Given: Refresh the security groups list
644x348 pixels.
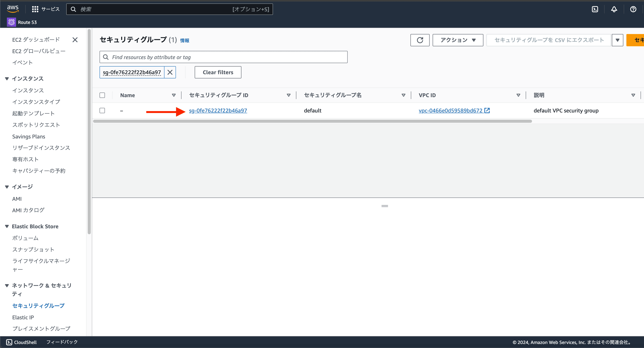Looking at the screenshot, I should [420, 40].
